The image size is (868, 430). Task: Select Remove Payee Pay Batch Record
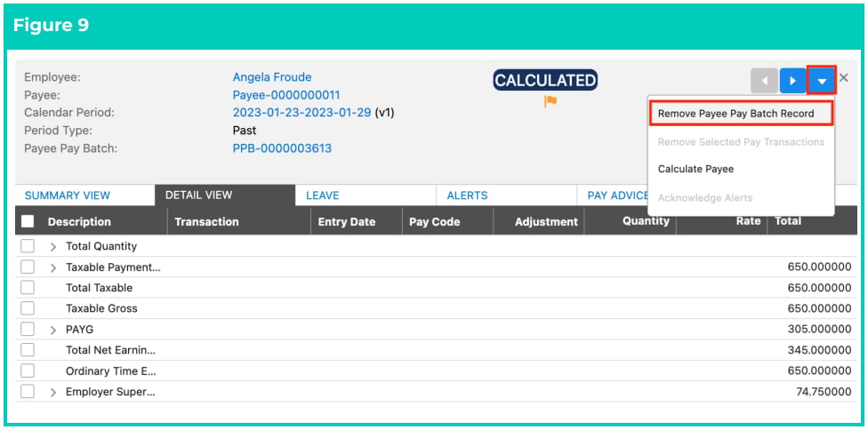click(741, 114)
